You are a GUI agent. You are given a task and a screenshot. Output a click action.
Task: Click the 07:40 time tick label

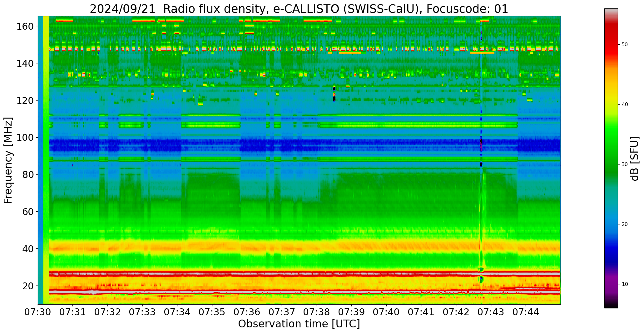click(386, 312)
